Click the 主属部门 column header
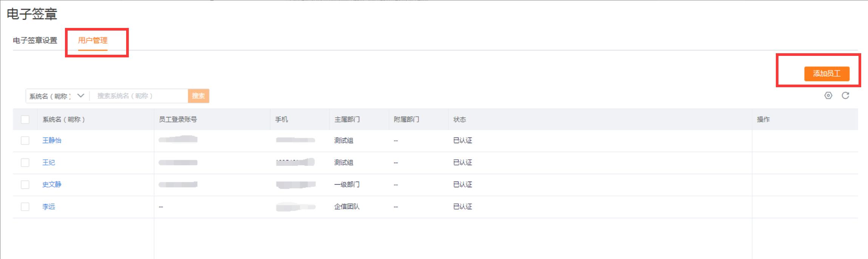The height and width of the screenshot is (259, 868). 347,119
